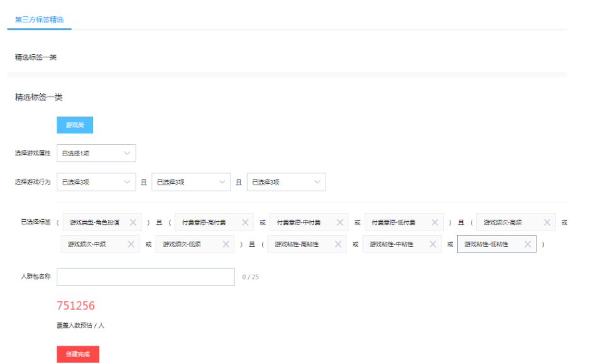Screen dimensions: 592x364
Task: Select the 游戏粘性-低粘性 tag text
Action: click(487, 244)
